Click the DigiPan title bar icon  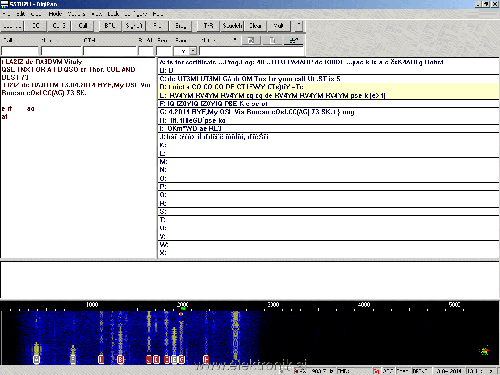(4, 4)
